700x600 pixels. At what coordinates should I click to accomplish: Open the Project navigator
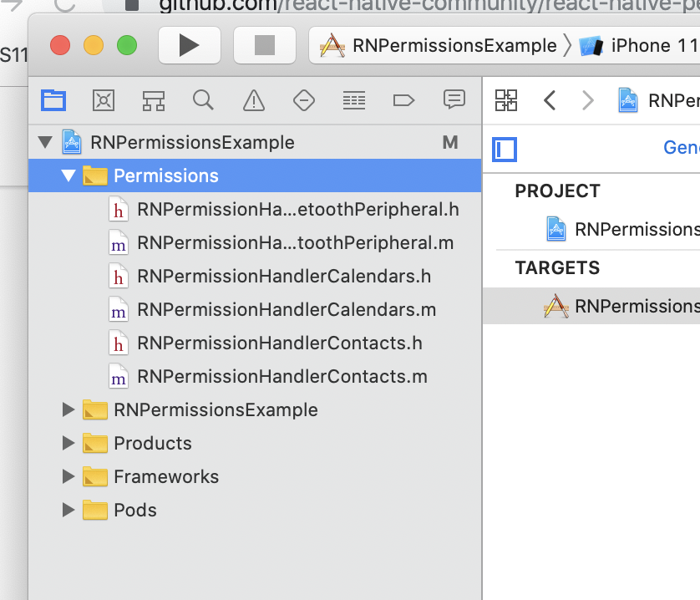53,100
